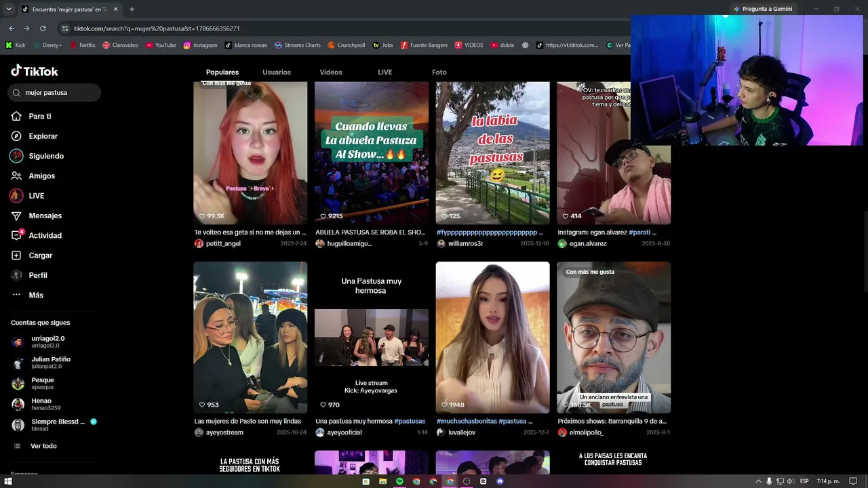
Task: Open 'la labia de las pastusas' video
Action: click(493, 152)
